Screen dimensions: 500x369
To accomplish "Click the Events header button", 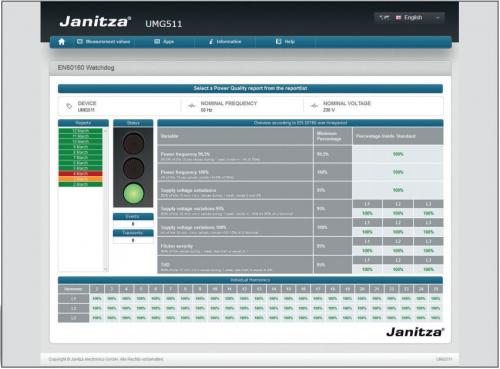I will click(133, 217).
